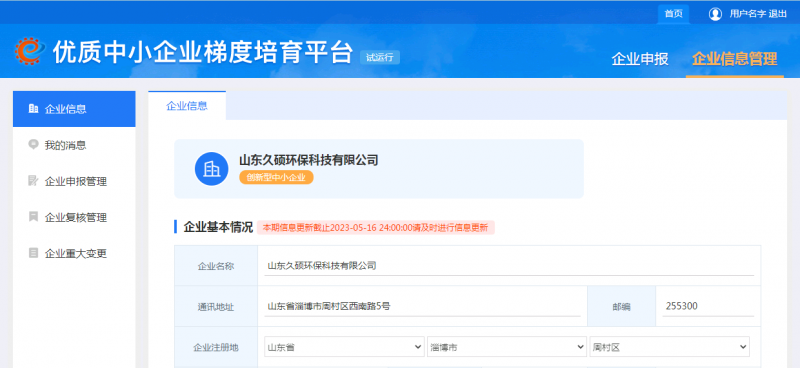Click the 退出 logout link
This screenshot has height=368, width=800.
[778, 14]
